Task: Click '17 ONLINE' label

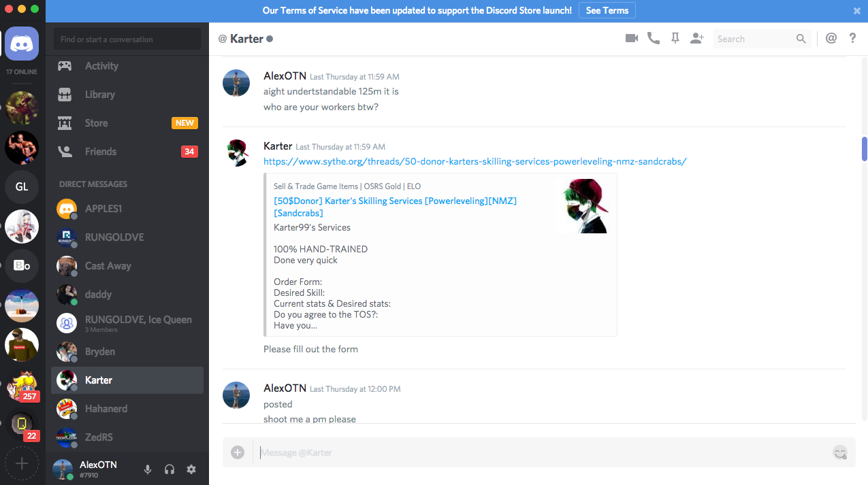Action: tap(22, 72)
